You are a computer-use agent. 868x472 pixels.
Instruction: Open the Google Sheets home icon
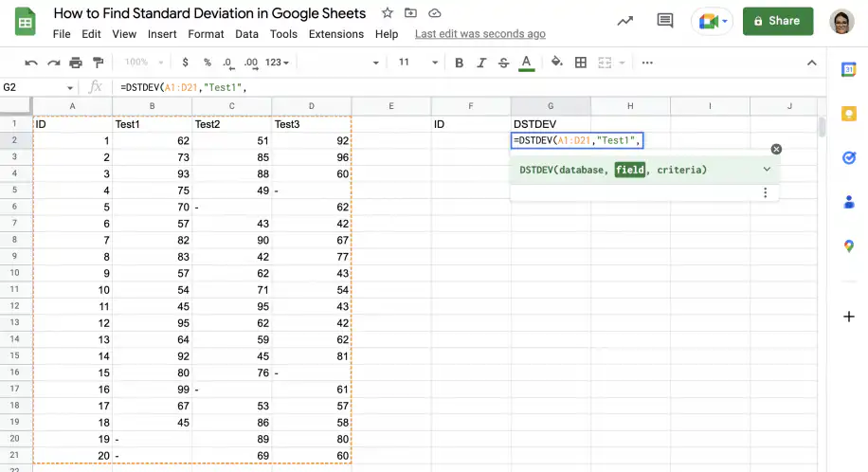(25, 22)
